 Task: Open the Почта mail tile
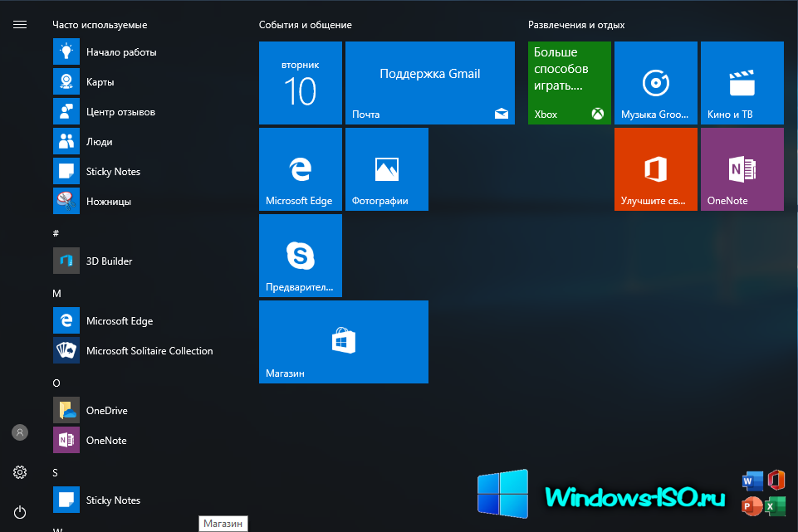430,83
